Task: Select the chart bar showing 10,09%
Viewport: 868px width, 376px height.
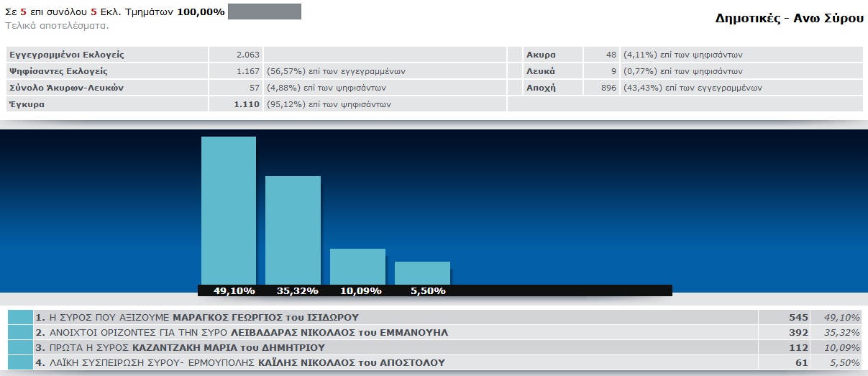Action: (357, 266)
